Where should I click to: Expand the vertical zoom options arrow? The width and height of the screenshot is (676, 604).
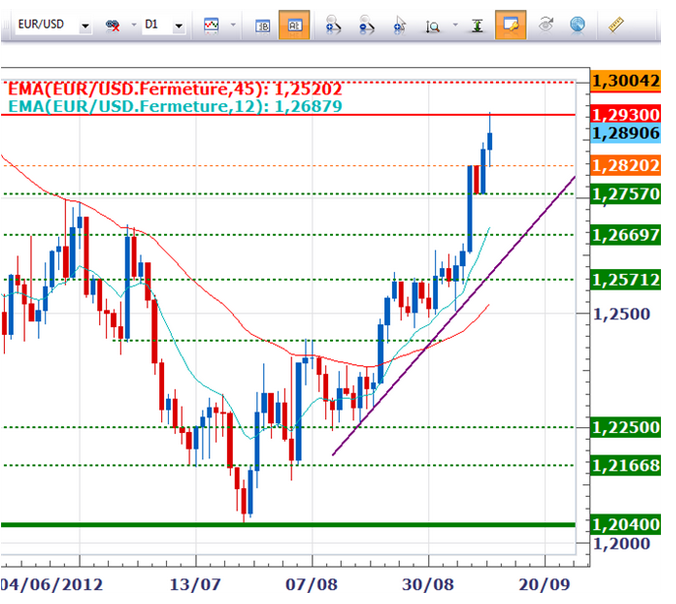tap(455, 25)
